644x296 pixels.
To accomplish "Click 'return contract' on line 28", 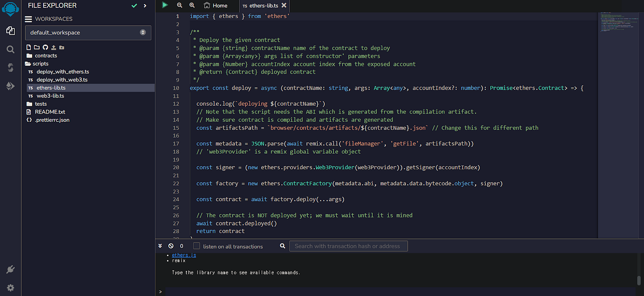I will [220, 231].
